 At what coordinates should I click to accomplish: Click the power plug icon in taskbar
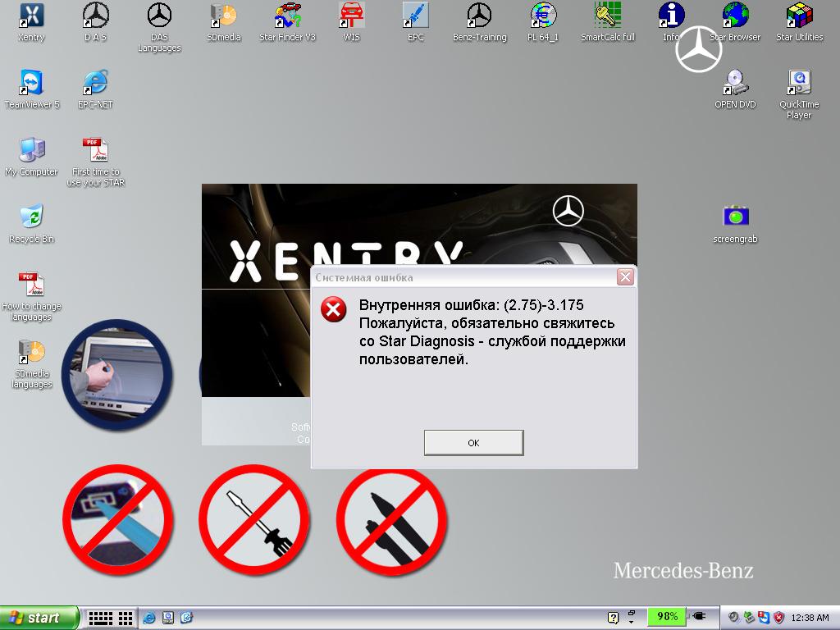coord(699,616)
